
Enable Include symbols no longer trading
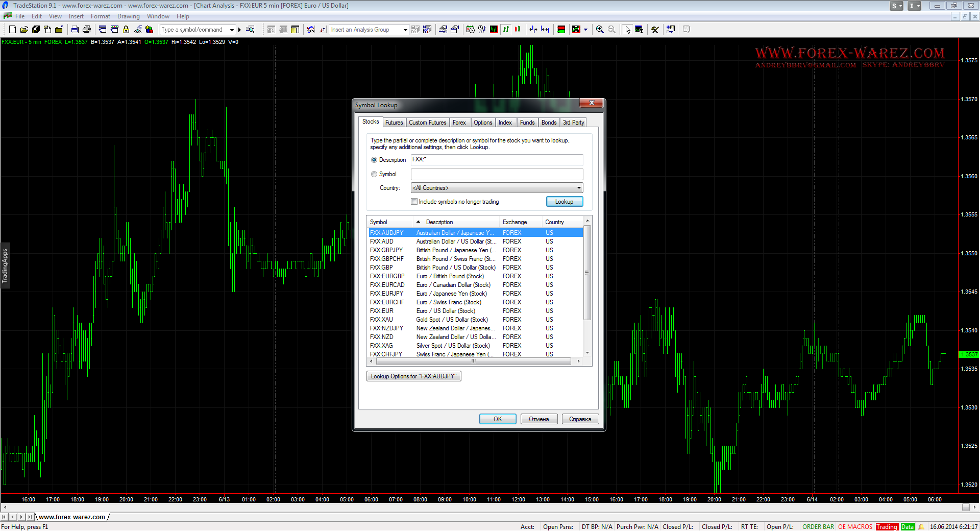[x=414, y=202]
